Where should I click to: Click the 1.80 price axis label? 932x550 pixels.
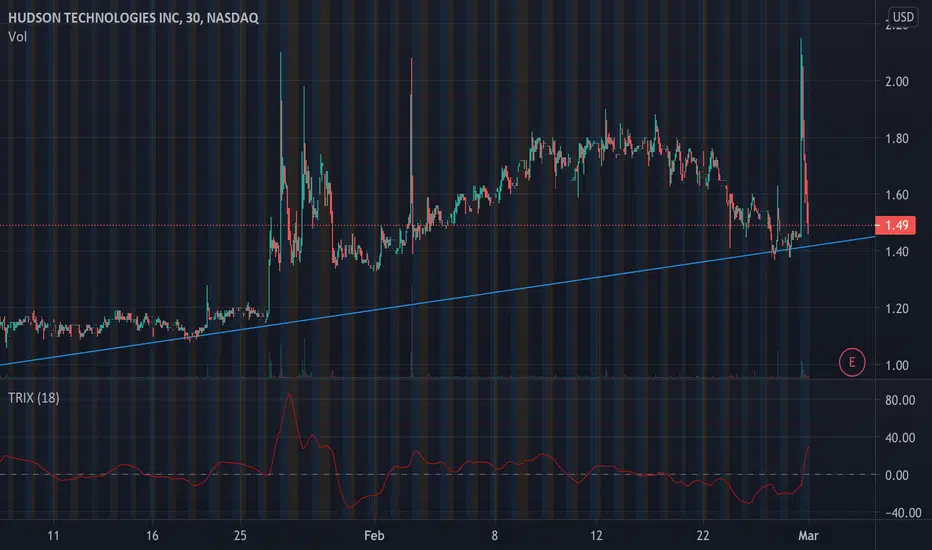click(x=897, y=139)
